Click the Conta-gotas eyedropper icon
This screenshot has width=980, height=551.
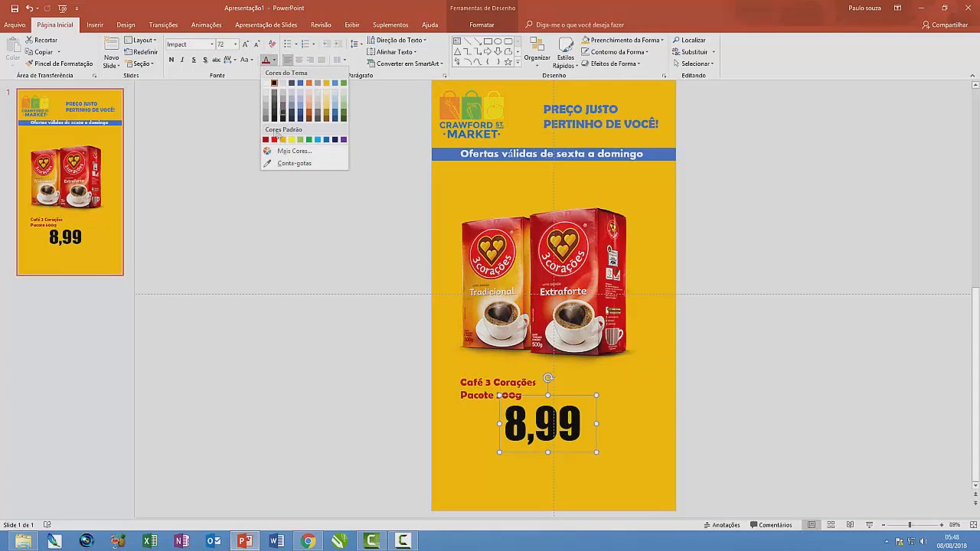(x=267, y=163)
